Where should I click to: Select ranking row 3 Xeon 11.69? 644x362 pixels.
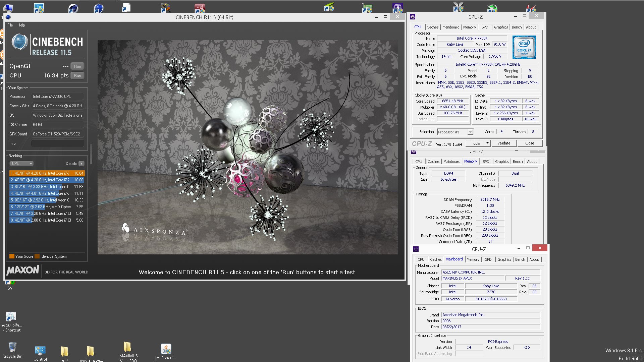pyautogui.click(x=47, y=187)
